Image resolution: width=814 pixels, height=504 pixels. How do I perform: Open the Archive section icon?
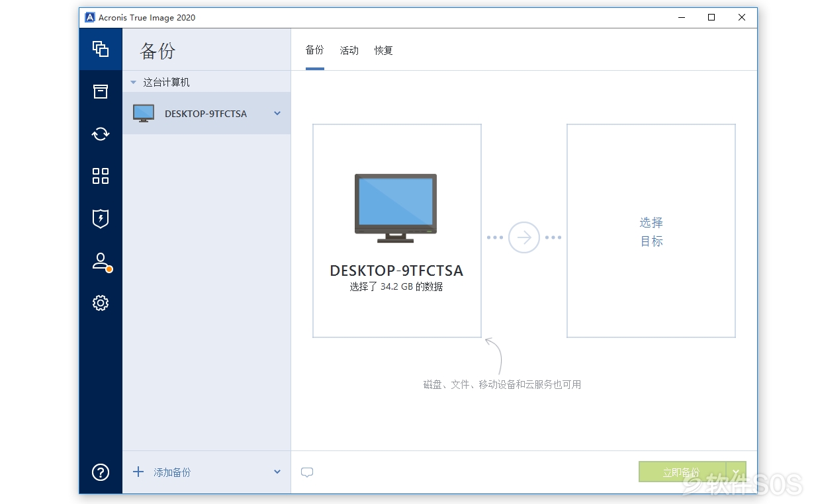(x=101, y=91)
